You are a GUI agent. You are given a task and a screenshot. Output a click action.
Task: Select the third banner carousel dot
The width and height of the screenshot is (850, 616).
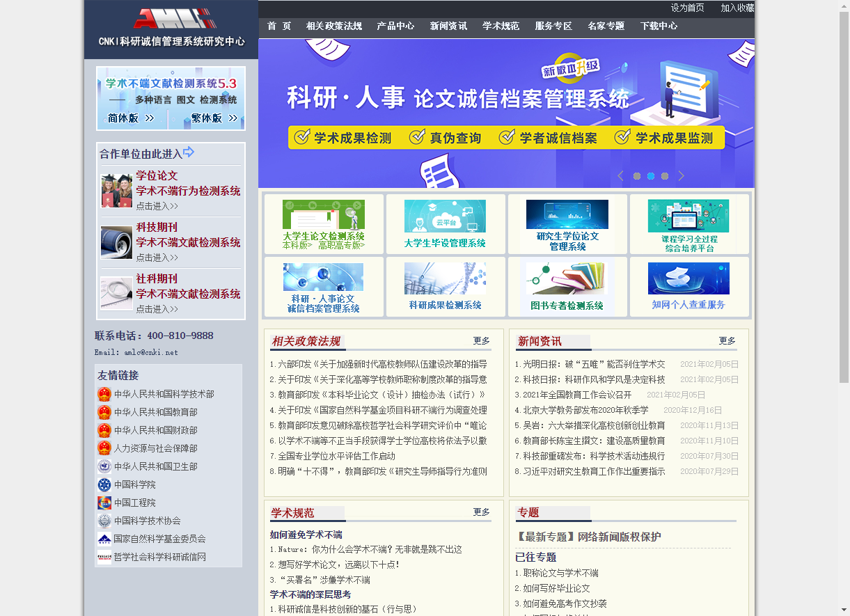click(x=665, y=176)
